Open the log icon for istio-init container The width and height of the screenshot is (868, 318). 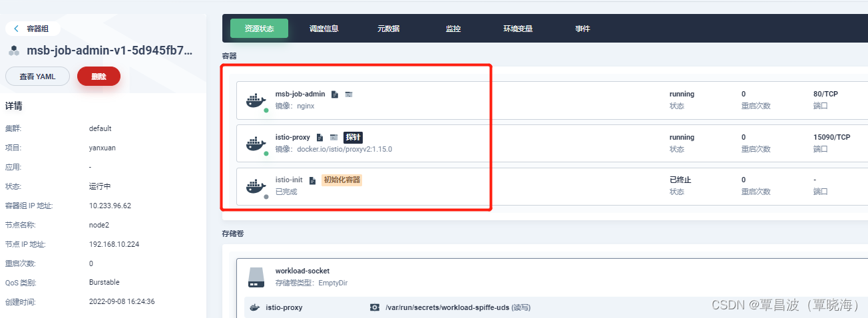click(313, 180)
